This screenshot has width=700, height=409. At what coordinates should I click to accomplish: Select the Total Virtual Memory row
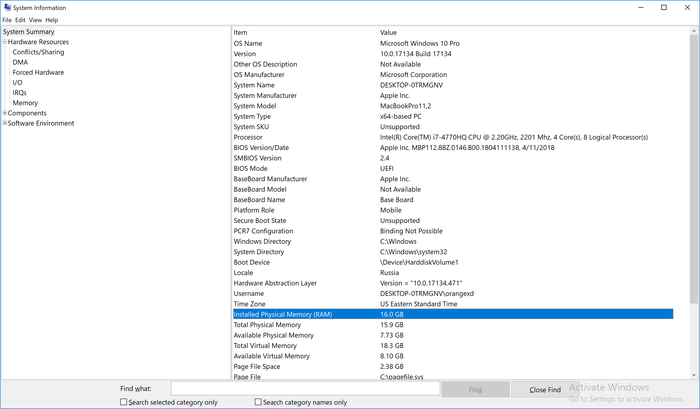[x=453, y=346]
